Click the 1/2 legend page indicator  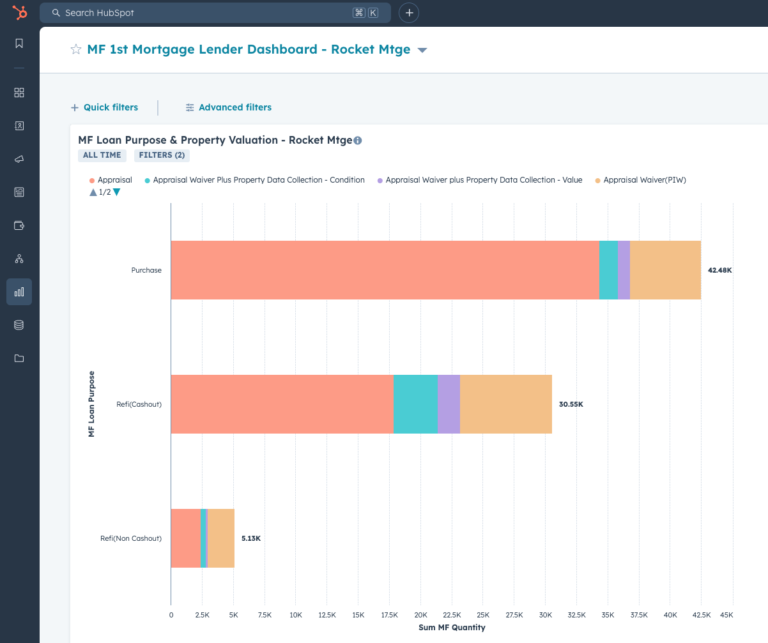tap(105, 192)
